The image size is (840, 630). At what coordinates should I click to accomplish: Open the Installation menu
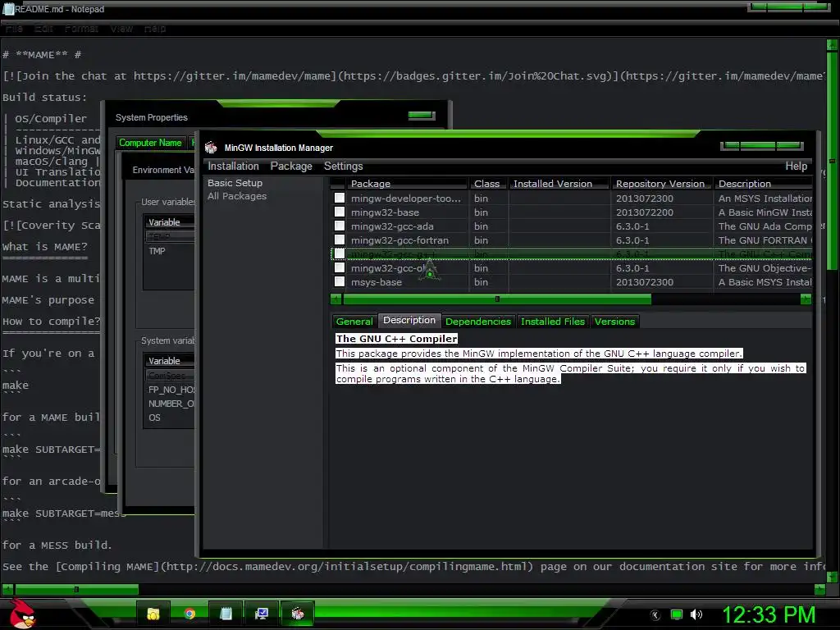click(233, 166)
